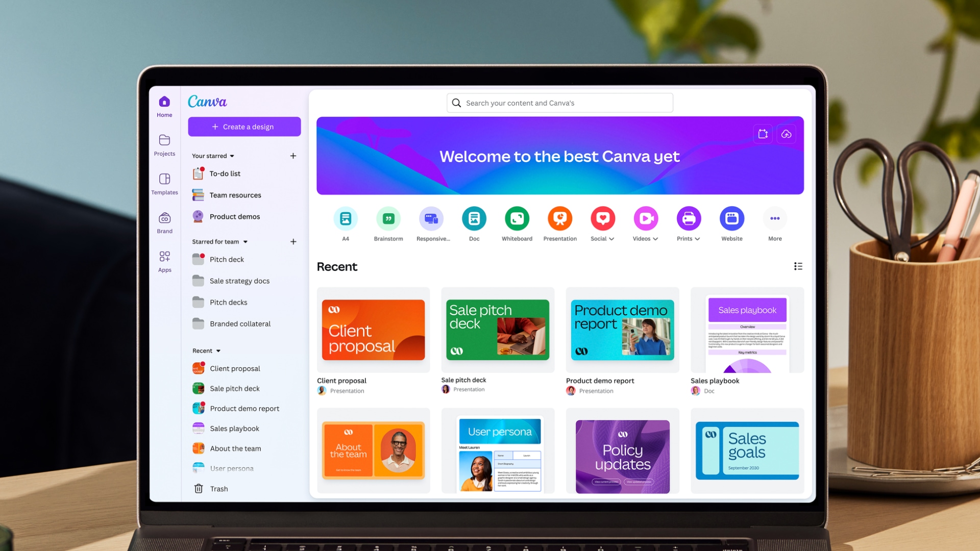Click the Search content input field
980x551 pixels.
coord(559,102)
